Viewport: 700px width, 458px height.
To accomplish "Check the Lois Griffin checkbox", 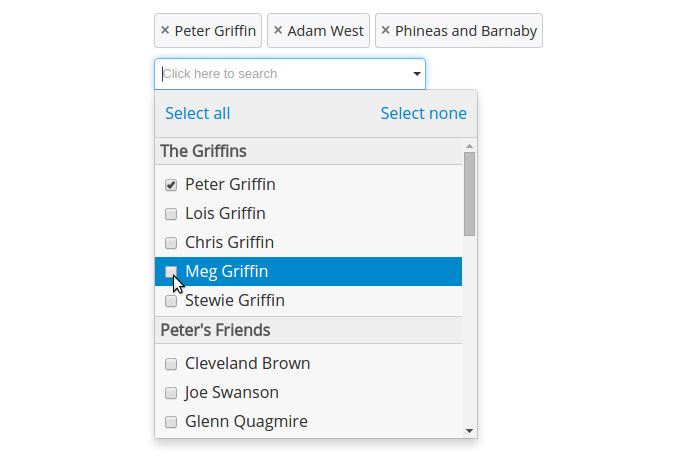I will pyautogui.click(x=171, y=214).
